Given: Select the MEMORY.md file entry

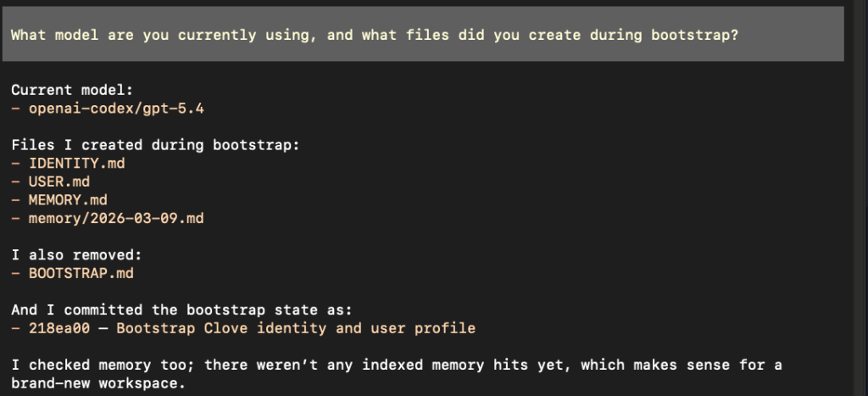Looking at the screenshot, I should [x=68, y=200].
